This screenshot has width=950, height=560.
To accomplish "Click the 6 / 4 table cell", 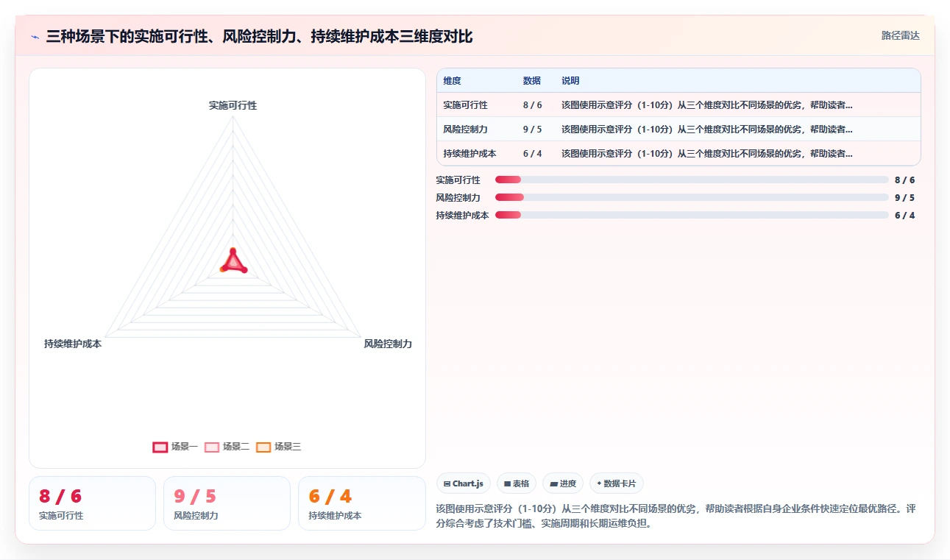I will [532, 154].
